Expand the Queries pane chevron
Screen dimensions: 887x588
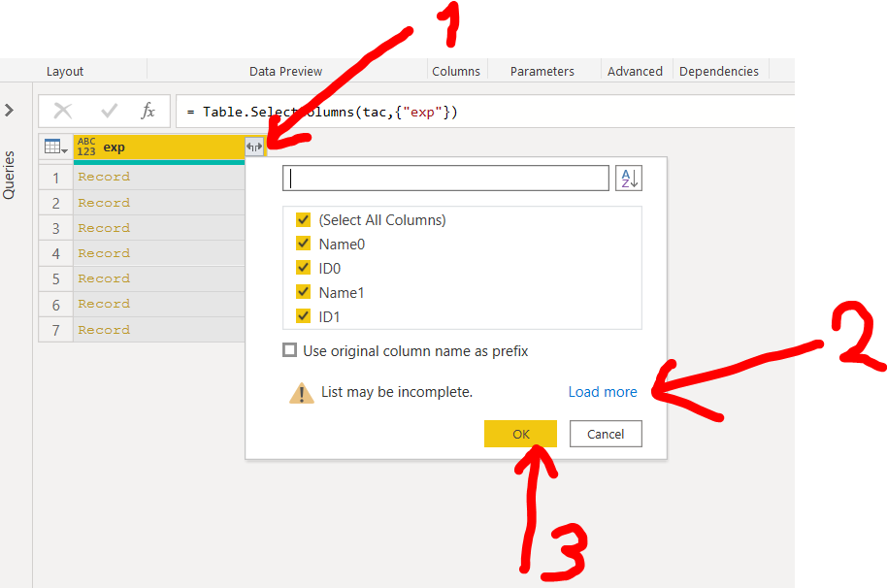coord(9,110)
